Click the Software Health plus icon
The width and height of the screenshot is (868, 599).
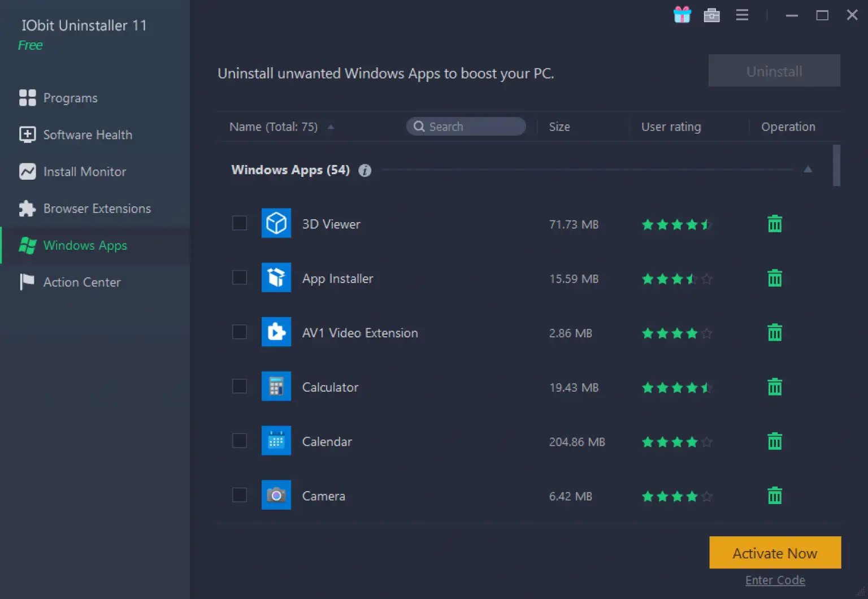click(27, 134)
